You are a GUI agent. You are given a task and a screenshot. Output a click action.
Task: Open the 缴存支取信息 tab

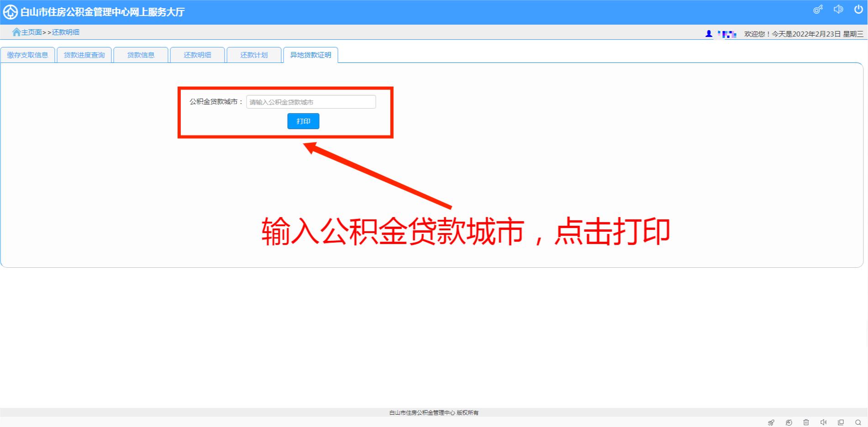[x=27, y=55]
